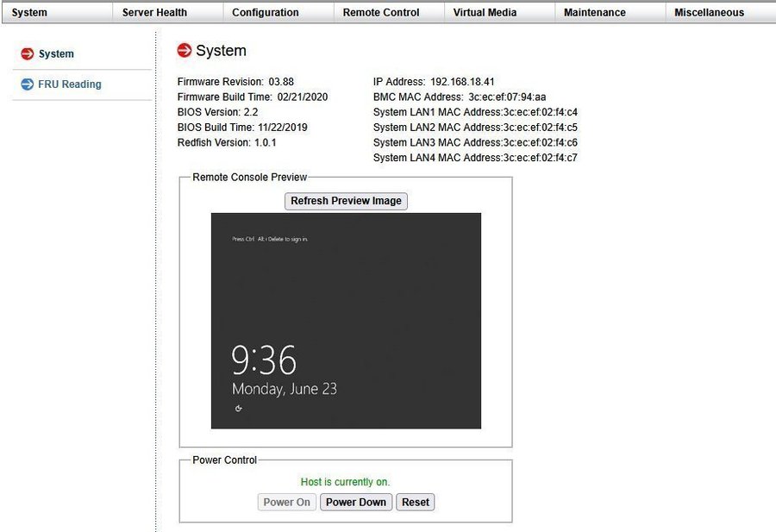Click the Refresh Preview Image button
Image resolution: width=776 pixels, height=532 pixels.
(x=346, y=201)
